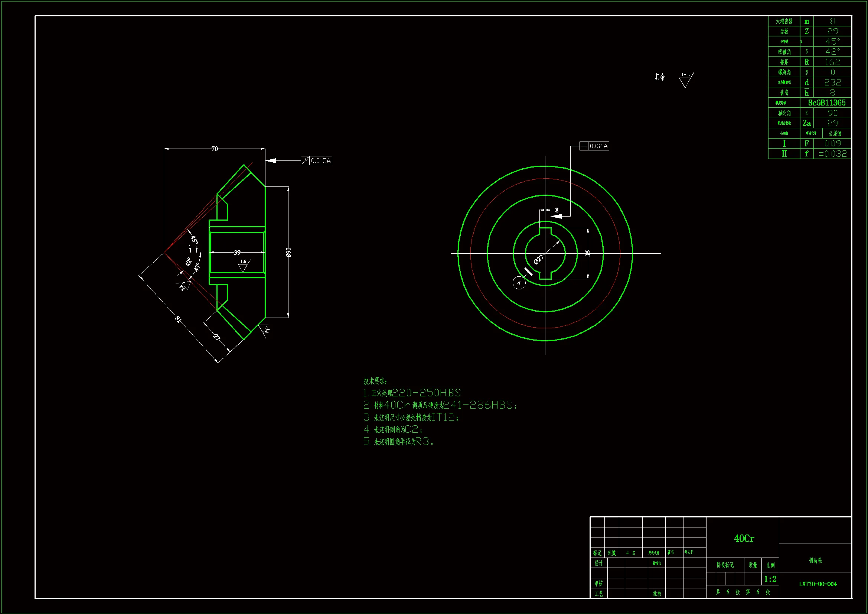Select the 40Cr material text in title block

[744, 538]
